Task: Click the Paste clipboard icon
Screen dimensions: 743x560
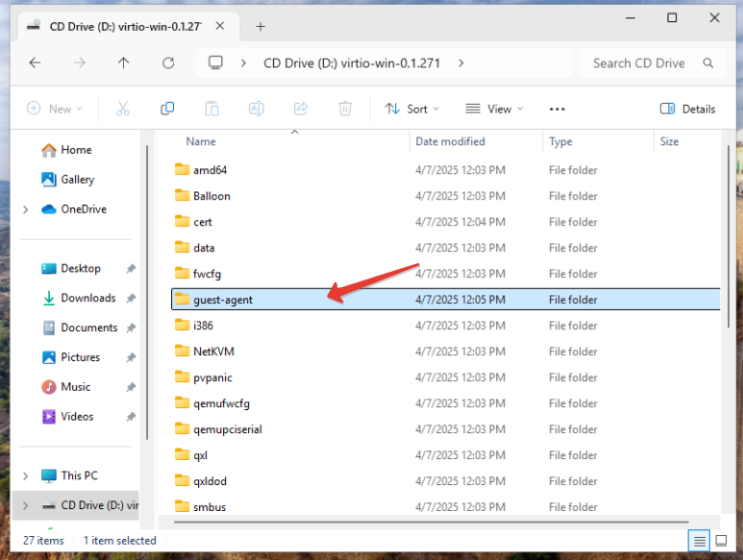Action: 211,109
